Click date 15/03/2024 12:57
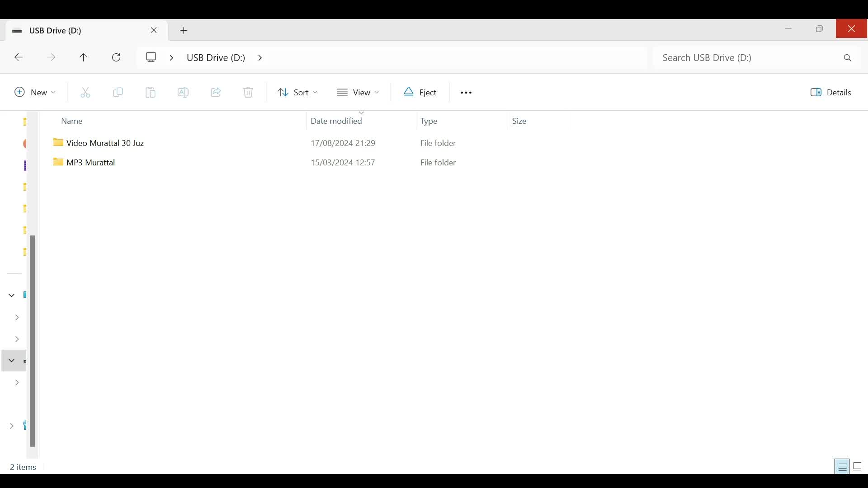 (343, 163)
